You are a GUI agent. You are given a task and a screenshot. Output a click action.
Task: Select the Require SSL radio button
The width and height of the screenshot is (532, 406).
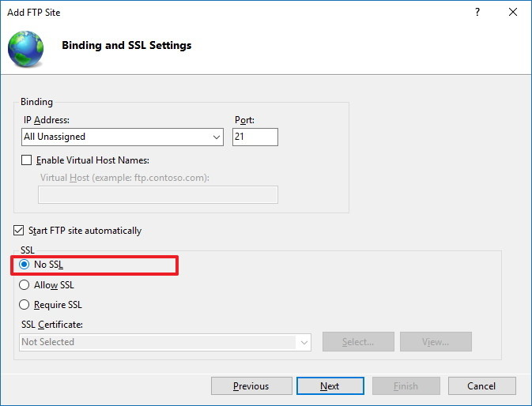tap(24, 305)
